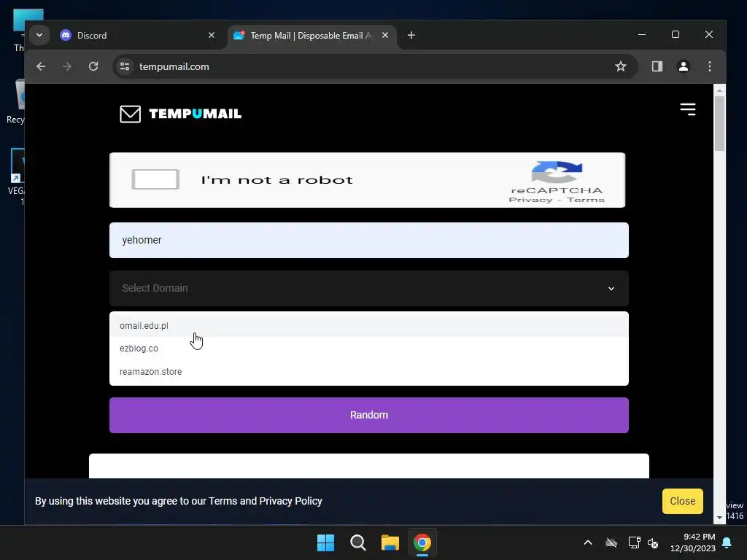Click the network display tray icon
The image size is (747, 560).
pos(634,542)
